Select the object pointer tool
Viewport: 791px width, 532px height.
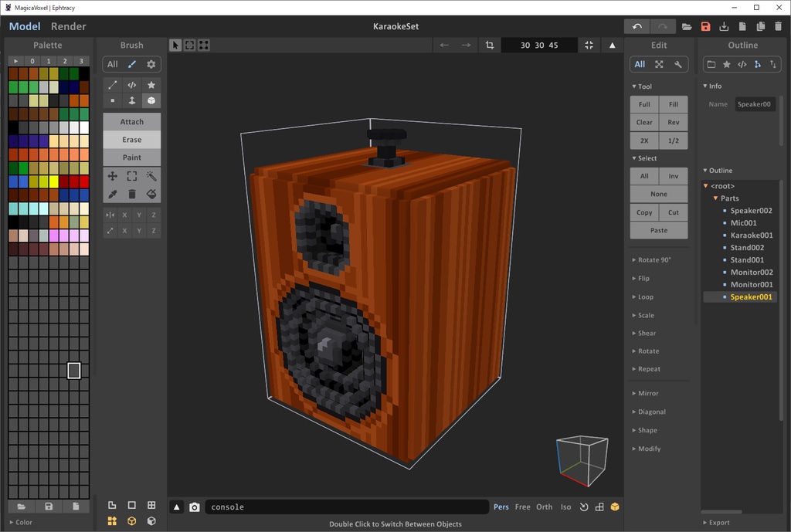click(x=175, y=45)
